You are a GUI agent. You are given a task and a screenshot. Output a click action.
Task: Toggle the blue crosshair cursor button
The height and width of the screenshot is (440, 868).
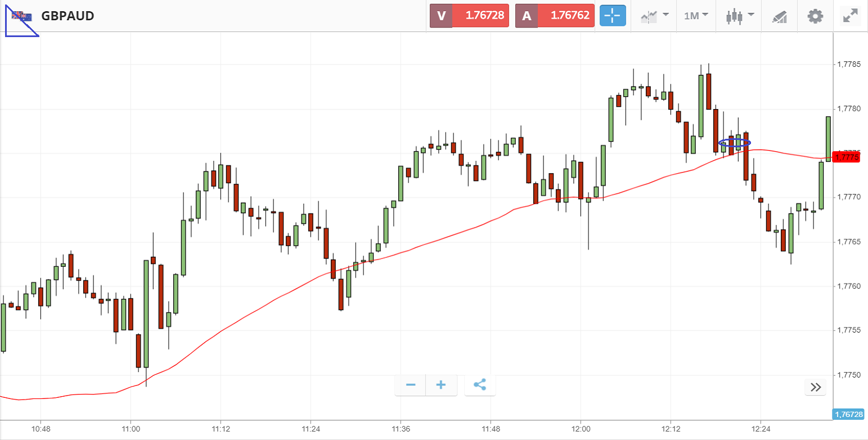click(x=612, y=16)
